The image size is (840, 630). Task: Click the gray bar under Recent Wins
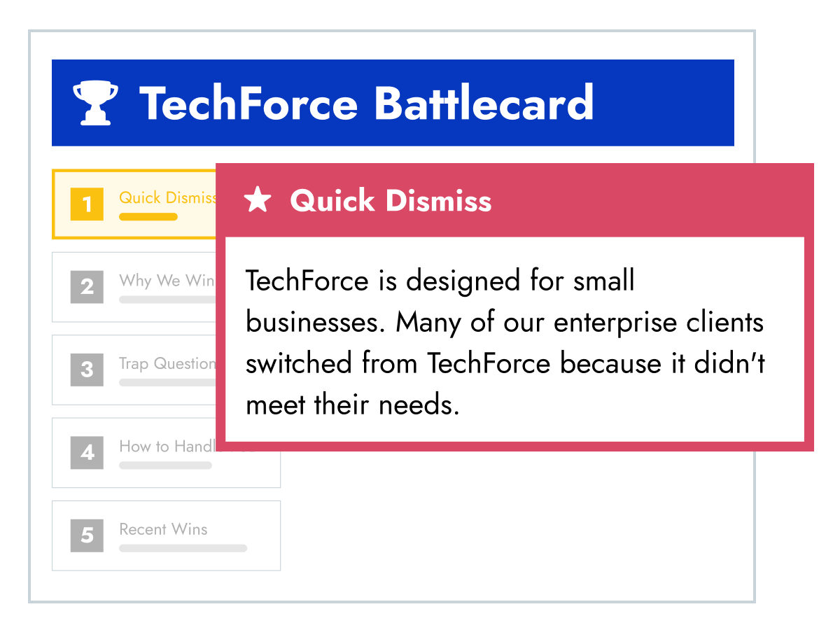[x=183, y=548]
